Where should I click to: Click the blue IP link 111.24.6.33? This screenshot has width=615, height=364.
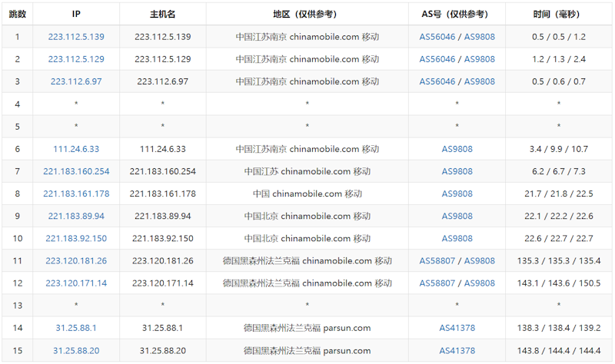76,149
